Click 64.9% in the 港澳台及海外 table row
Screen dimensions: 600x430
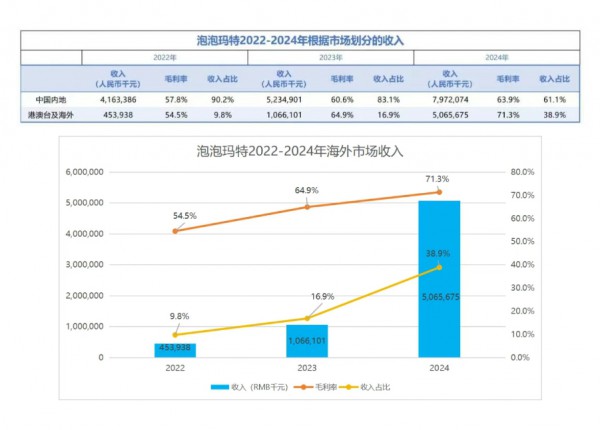click(342, 115)
